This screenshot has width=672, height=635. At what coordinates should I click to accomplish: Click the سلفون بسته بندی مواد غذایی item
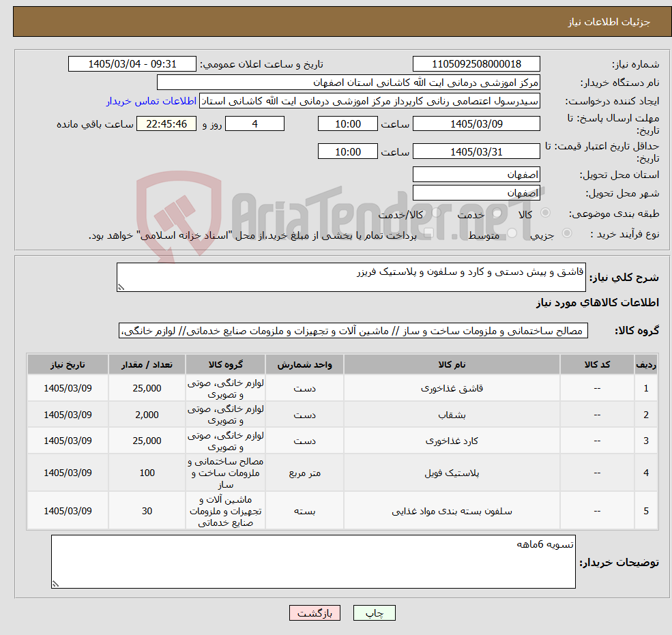coord(452,511)
